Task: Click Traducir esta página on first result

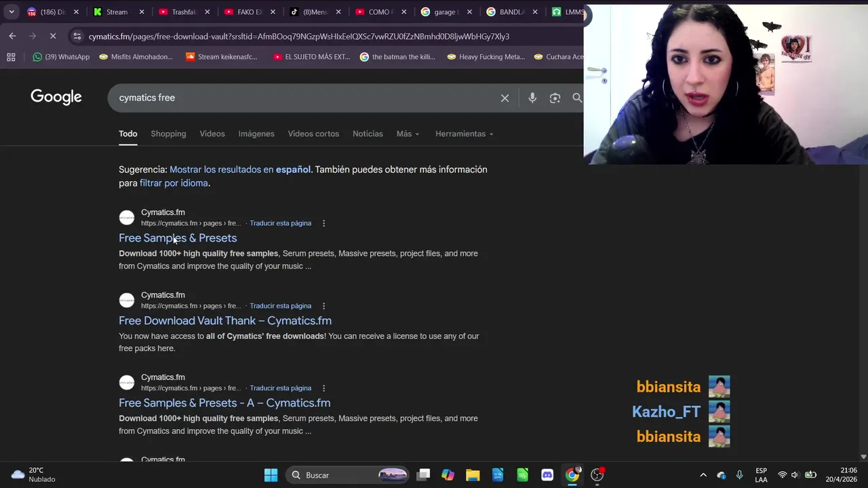Action: click(281, 223)
